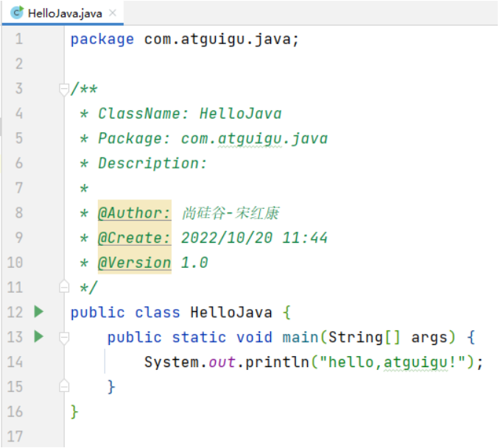Click the run arrow beside main method
Viewport: 500px width, 448px height.
coord(38,337)
